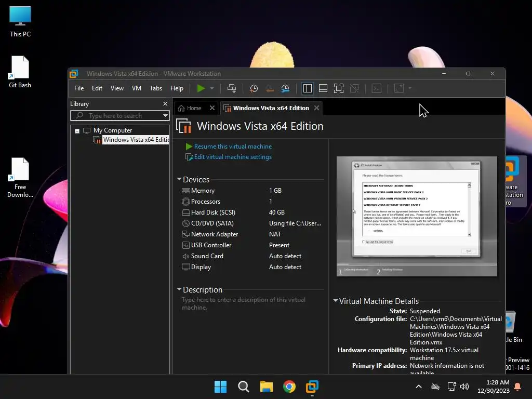Image resolution: width=532 pixels, height=399 pixels.
Task: Open the Edit menu
Action: point(97,88)
